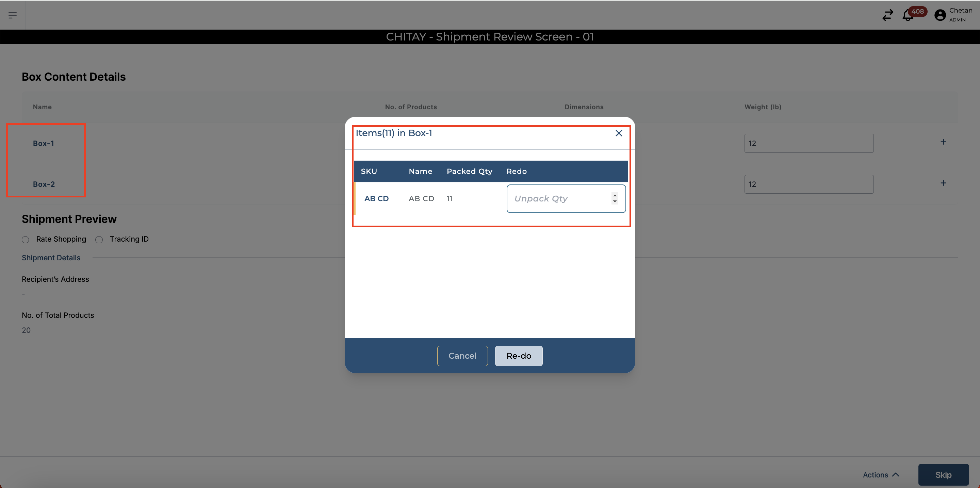Click the AB CD SKU link
Image resolution: width=980 pixels, height=488 pixels.
376,198
